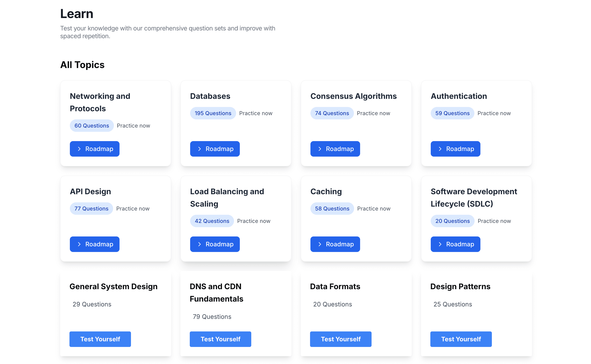Click chevron icon on API Design Roadmap
The image size is (591, 364).
tap(79, 244)
